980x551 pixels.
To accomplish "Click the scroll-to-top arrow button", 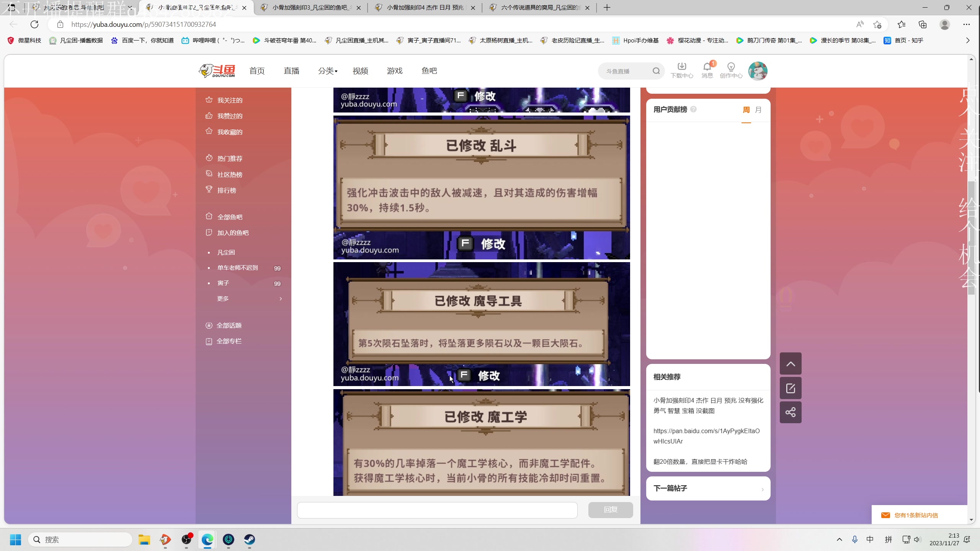I will 791,364.
